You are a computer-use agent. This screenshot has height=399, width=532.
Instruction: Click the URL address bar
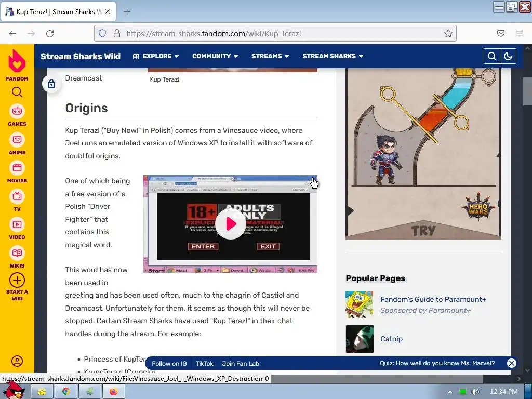[275, 33]
